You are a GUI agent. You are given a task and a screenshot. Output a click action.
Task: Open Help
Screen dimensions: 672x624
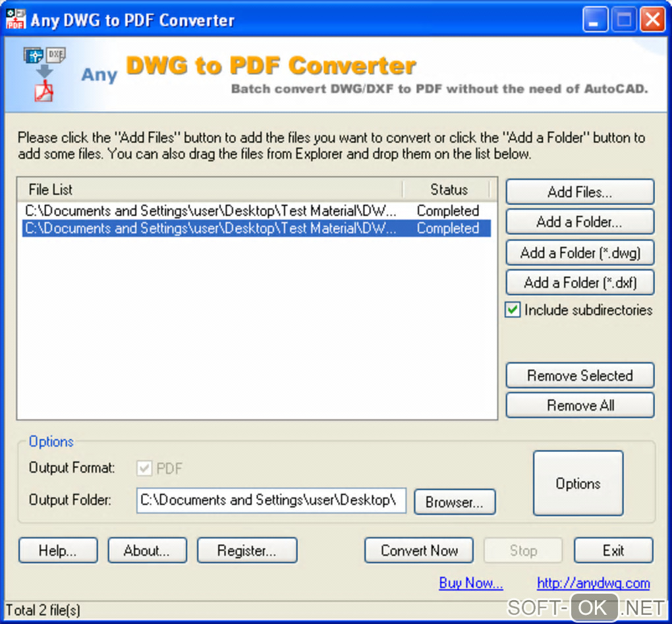58,550
